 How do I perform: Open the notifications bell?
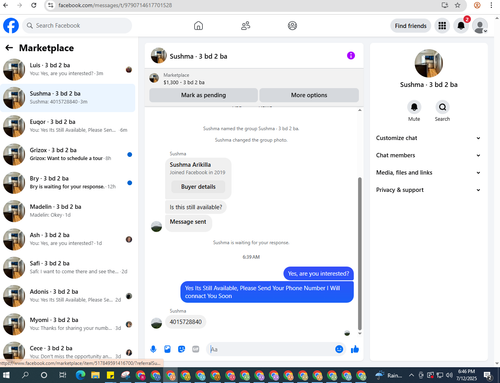click(x=461, y=26)
